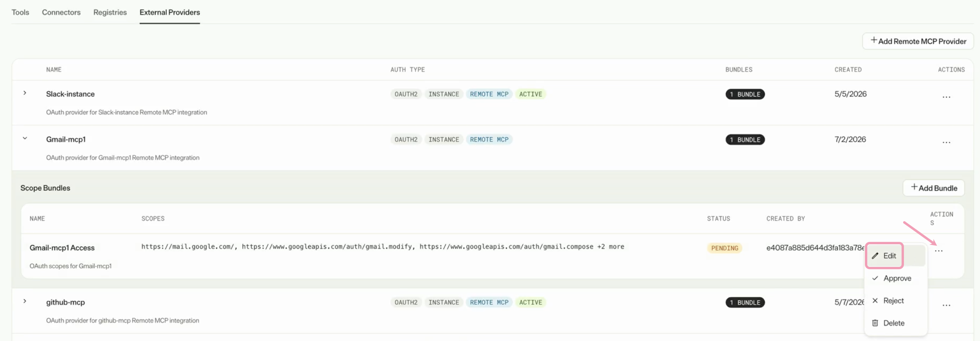
Task: Click the Scope Bundles heading
Action: (45, 188)
